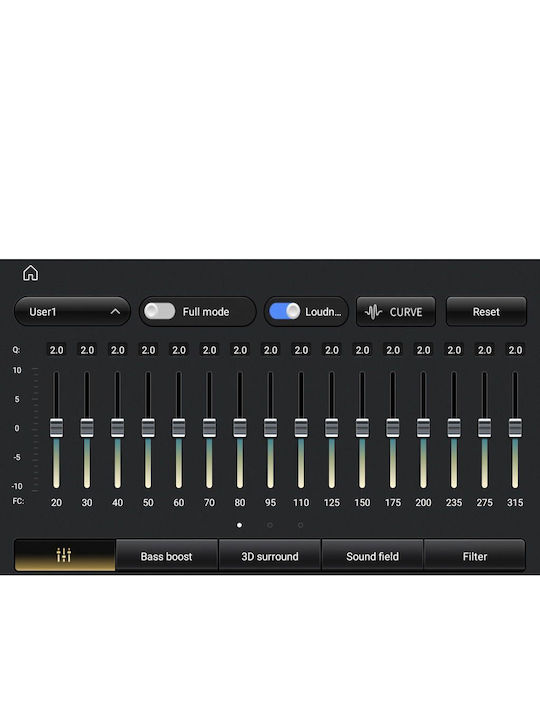Click the 95 Hz slider handle

(x=270, y=428)
